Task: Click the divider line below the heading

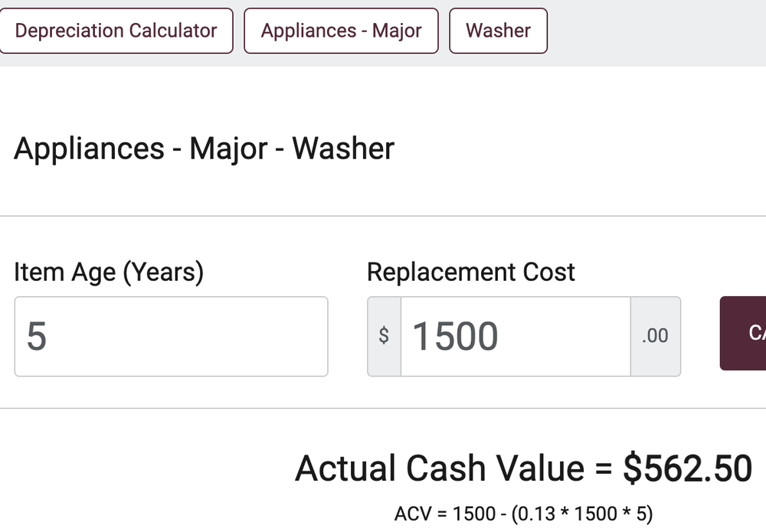Action: coord(383,216)
